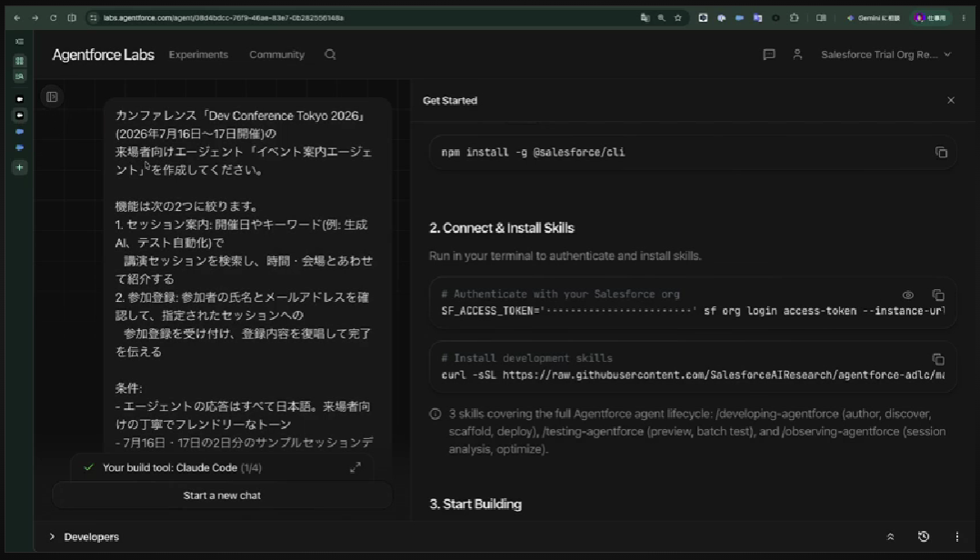Toggle the chat sidebar panel icon
The width and height of the screenshot is (980, 560).
pyautogui.click(x=52, y=97)
